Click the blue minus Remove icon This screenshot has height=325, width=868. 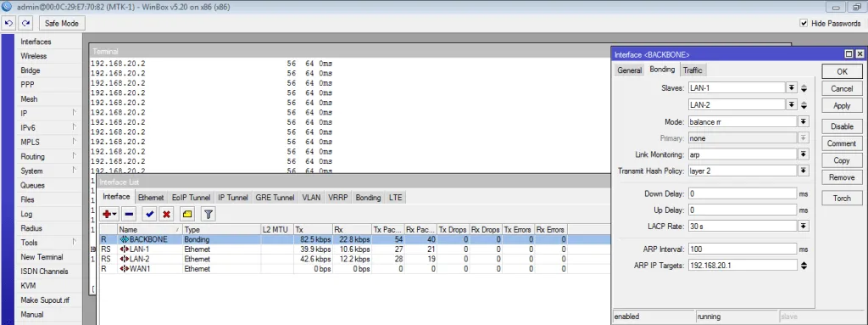point(129,214)
